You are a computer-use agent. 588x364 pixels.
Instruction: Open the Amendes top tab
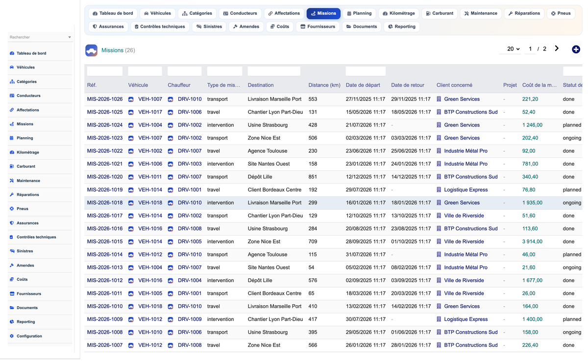[x=246, y=26]
